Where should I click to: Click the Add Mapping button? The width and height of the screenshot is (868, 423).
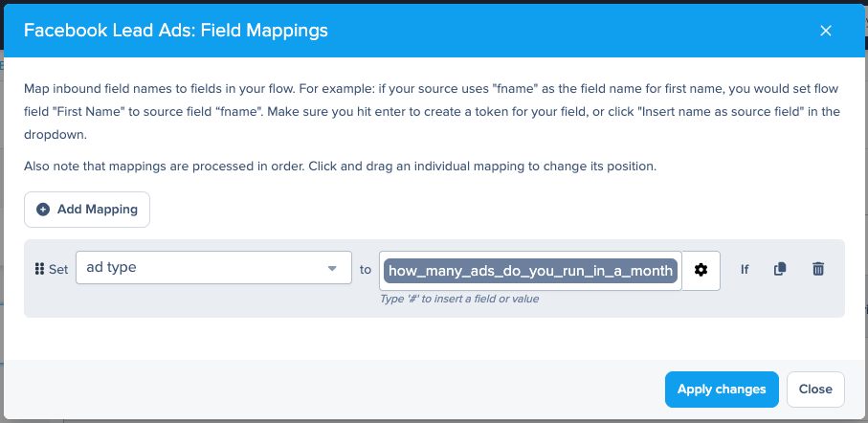click(87, 210)
